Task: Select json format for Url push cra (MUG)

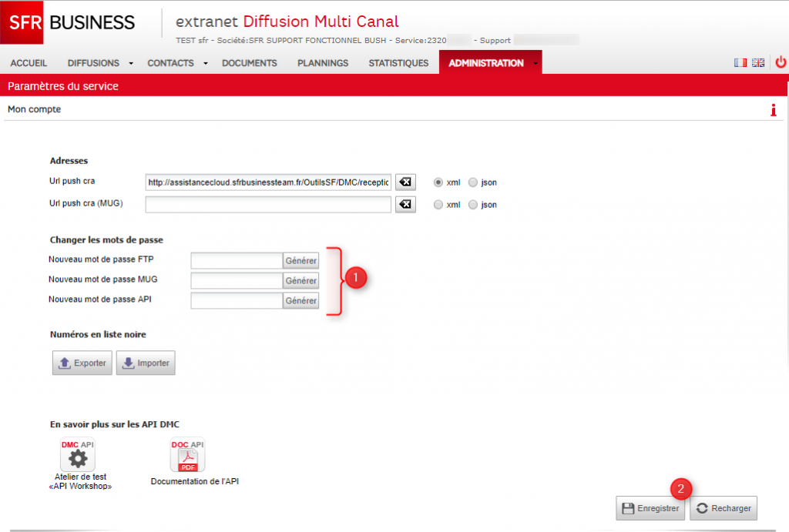Action: (473, 205)
